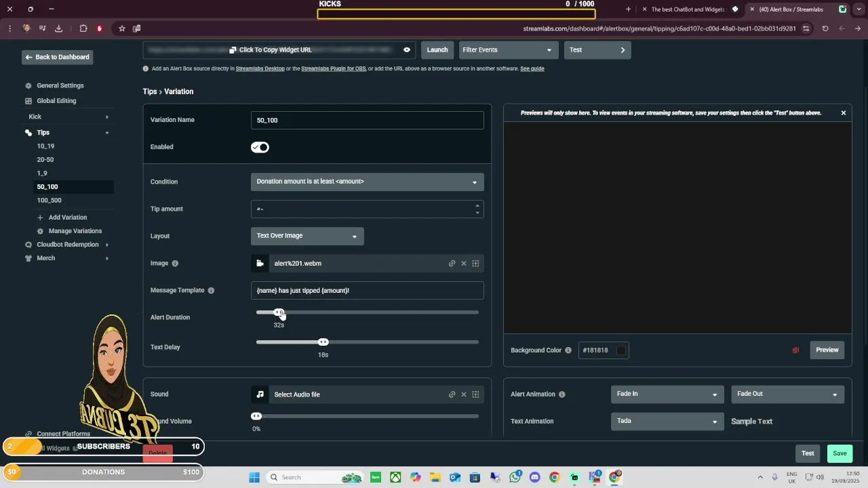Open Manage Variations gear icon
Screen dimensions: 868x488
pos(40,231)
